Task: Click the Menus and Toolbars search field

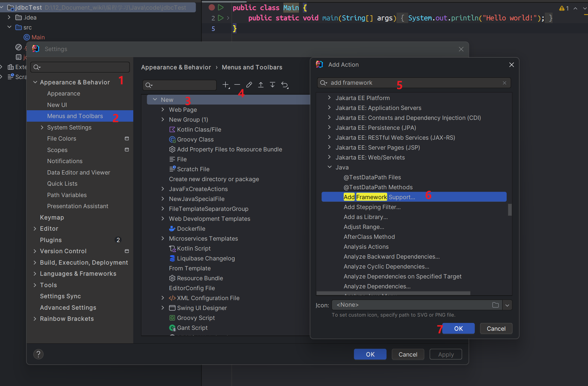Action: click(x=179, y=85)
